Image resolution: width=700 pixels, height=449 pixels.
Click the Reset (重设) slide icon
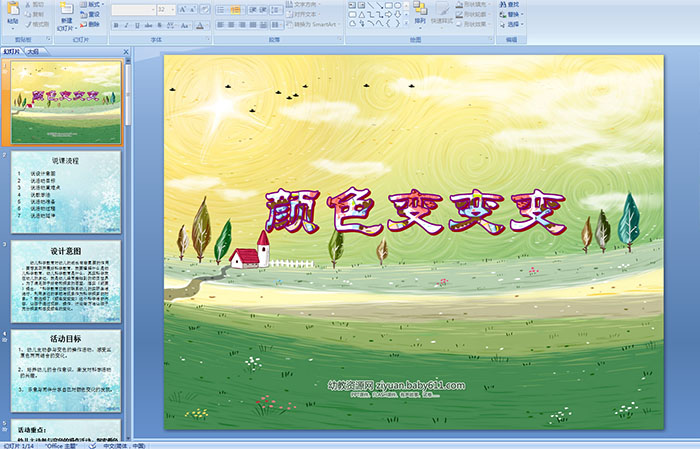coord(83,15)
